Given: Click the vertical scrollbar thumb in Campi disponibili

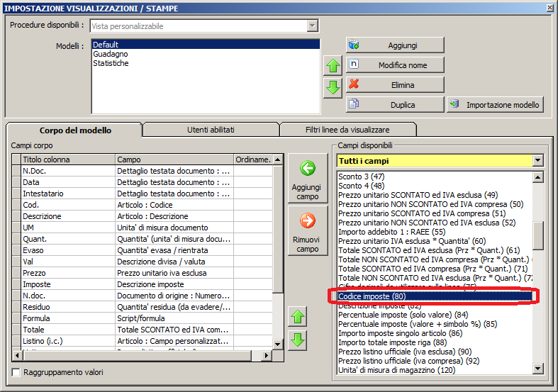Looking at the screenshot, I should [537, 235].
